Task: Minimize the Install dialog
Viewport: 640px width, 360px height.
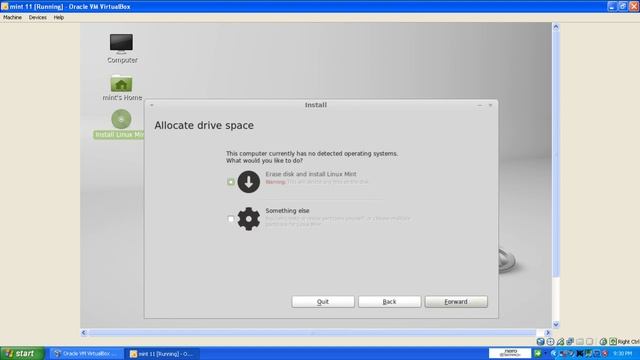Action: (480, 105)
